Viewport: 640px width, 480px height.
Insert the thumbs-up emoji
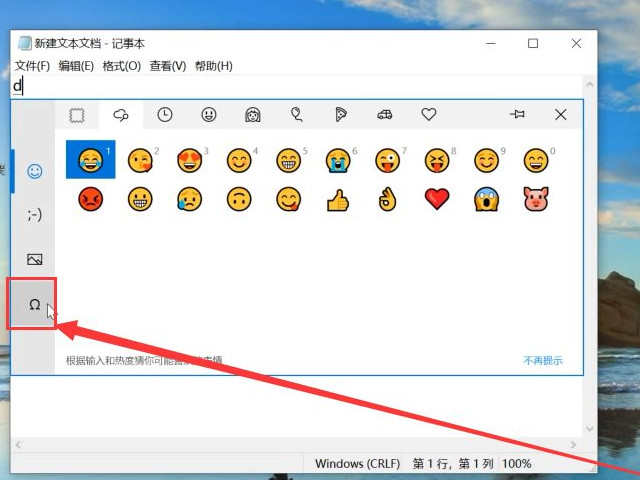[338, 199]
